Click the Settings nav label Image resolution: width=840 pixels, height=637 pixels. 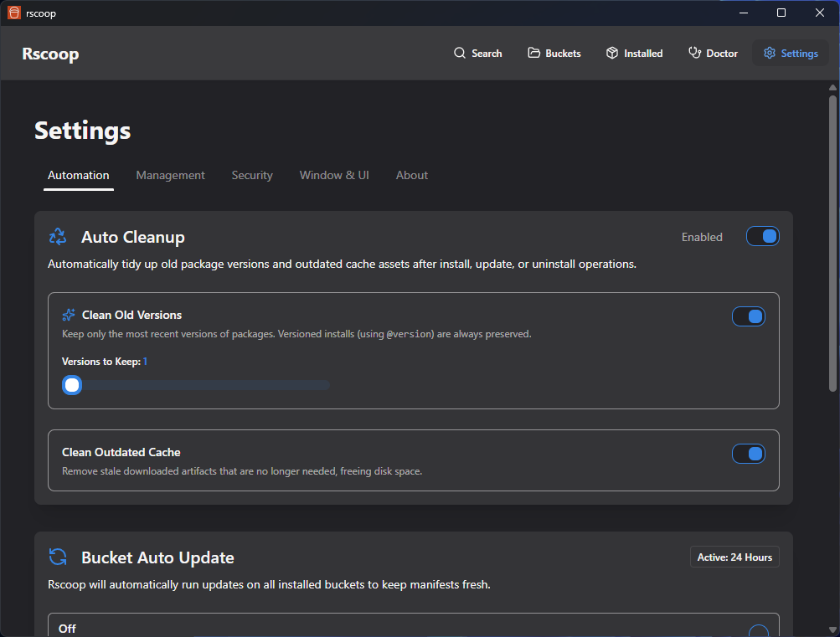(x=799, y=53)
